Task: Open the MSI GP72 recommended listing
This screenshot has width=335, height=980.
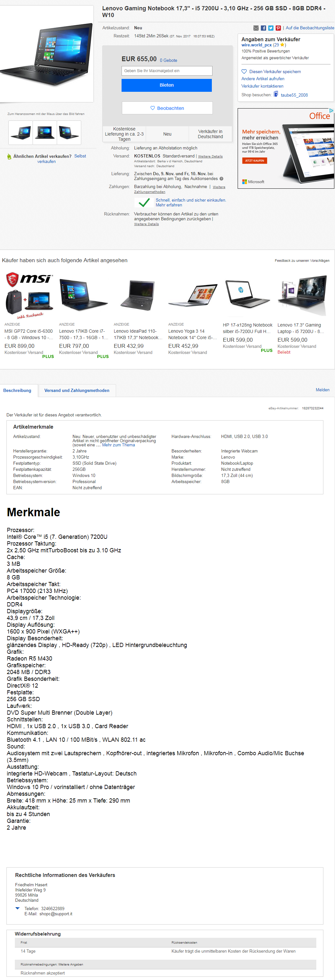Action: click(x=29, y=334)
